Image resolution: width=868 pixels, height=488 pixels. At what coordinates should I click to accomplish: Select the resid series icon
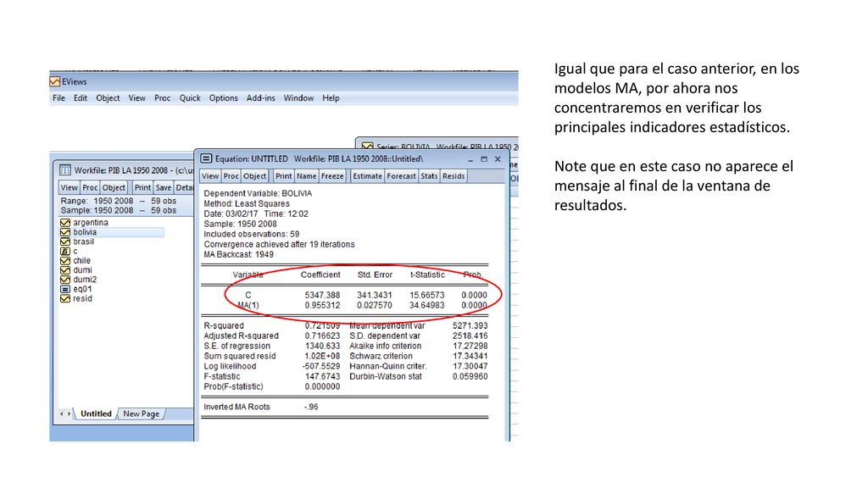click(64, 299)
